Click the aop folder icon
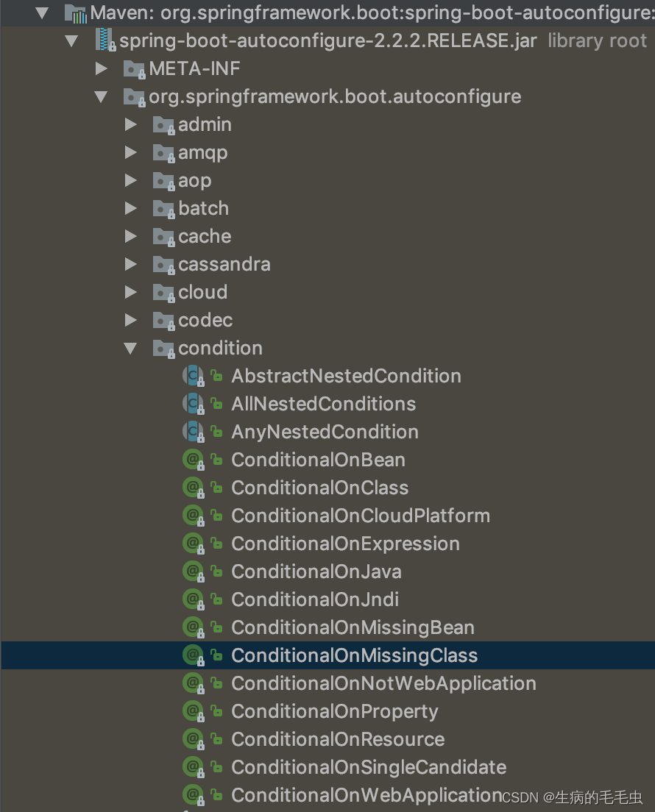Viewport: 655px width, 812px height. [163, 181]
